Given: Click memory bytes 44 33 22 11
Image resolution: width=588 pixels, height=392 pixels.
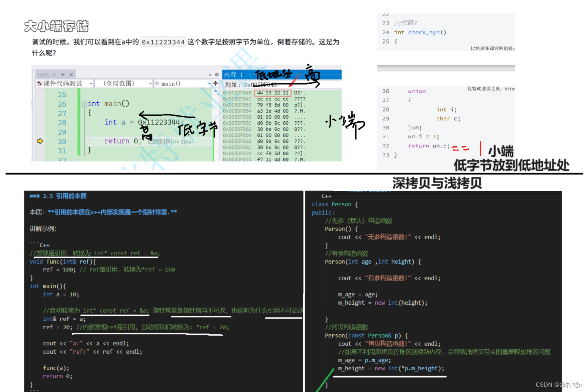Looking at the screenshot, I should click(x=273, y=93).
